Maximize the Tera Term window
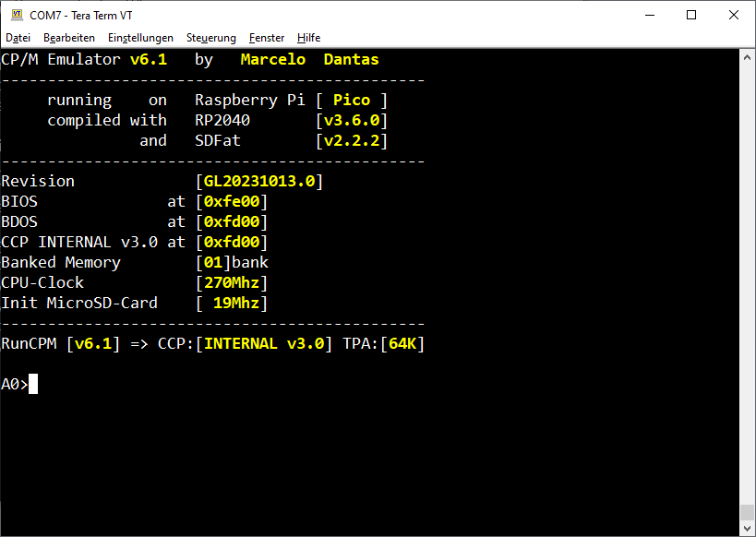Screen dimensions: 756x537 [x=691, y=15]
